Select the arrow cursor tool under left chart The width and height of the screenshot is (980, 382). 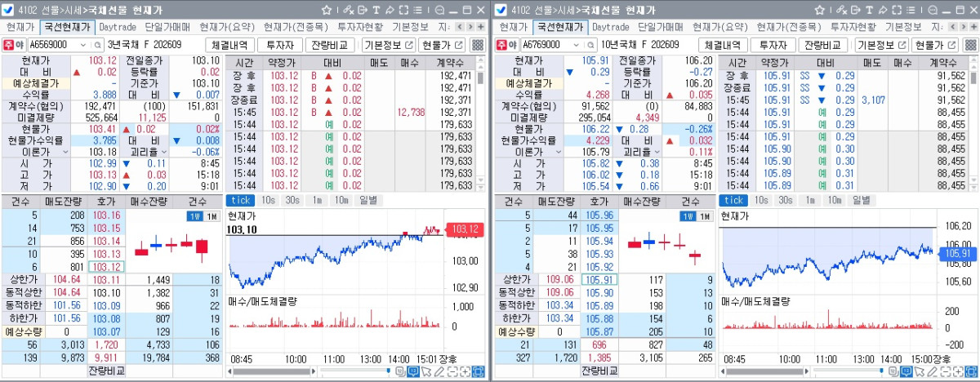426,371
